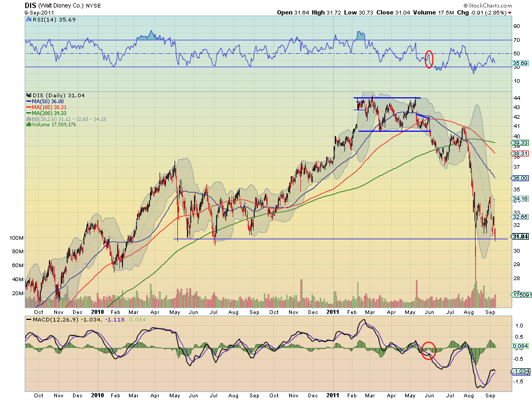Click the 10 level on the RSI axis
Image resolution: width=532 pixels, height=400 pixels.
[x=517, y=81]
